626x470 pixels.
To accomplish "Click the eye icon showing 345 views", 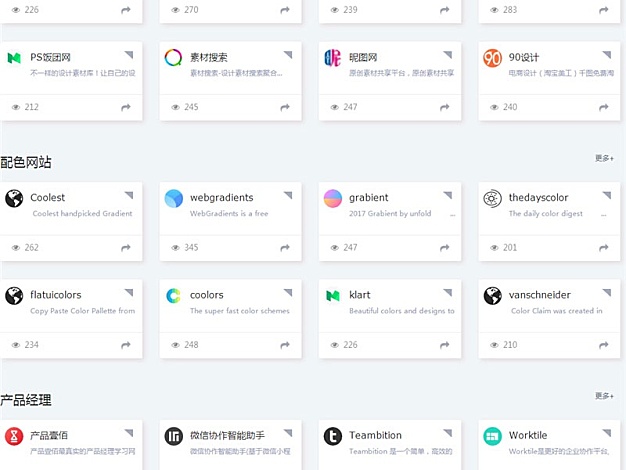I will [175, 248].
